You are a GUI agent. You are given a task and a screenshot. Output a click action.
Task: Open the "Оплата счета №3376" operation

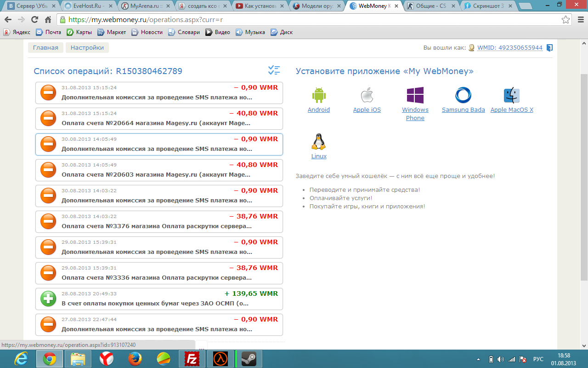tap(159, 222)
